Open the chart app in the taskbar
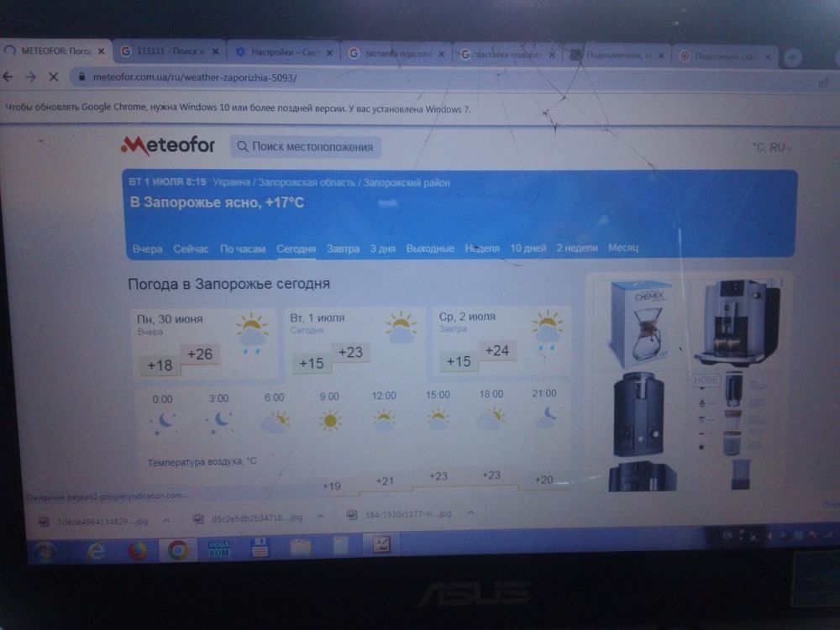Image resolution: width=840 pixels, height=630 pixels. 381,545
